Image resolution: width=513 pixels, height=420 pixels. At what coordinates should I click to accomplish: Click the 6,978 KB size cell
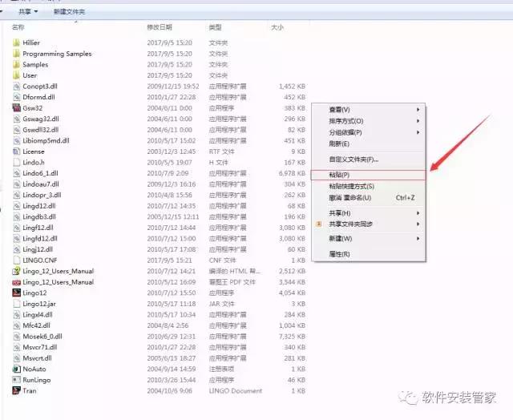[x=292, y=173]
